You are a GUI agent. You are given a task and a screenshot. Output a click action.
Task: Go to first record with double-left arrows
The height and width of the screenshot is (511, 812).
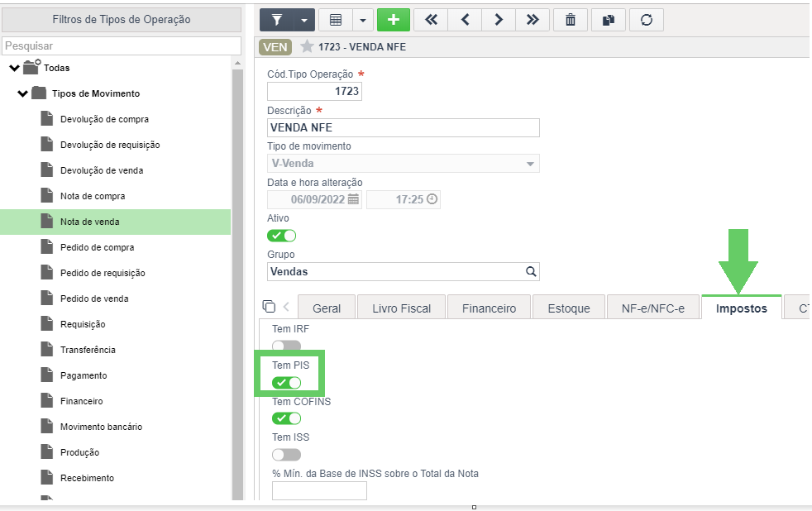click(431, 20)
